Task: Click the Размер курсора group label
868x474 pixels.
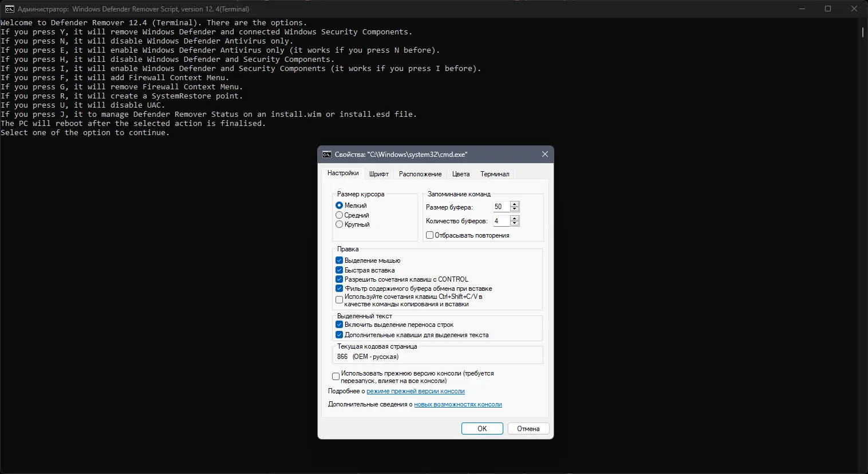Action: tap(361, 194)
